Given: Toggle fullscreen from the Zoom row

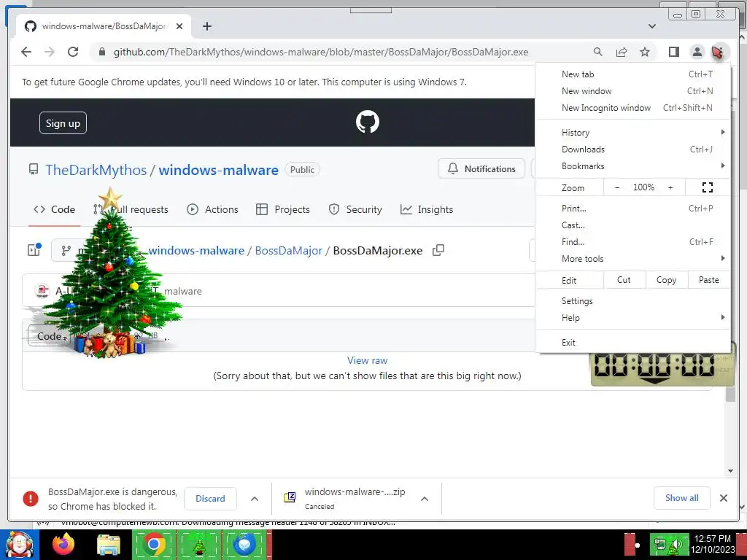Looking at the screenshot, I should [x=708, y=187].
